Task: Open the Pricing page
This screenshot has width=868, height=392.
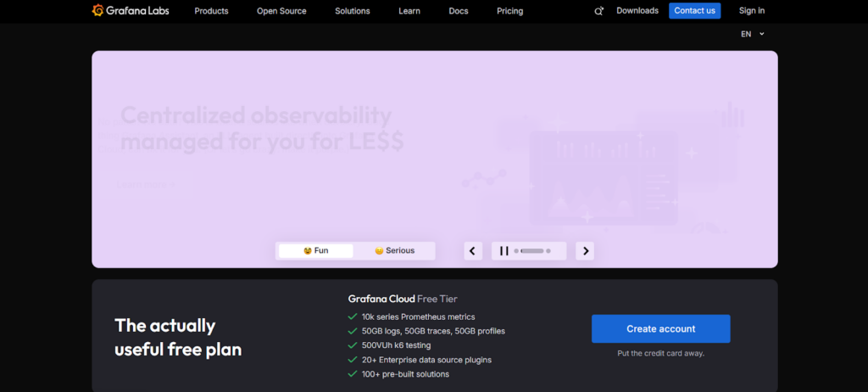Action: point(509,11)
